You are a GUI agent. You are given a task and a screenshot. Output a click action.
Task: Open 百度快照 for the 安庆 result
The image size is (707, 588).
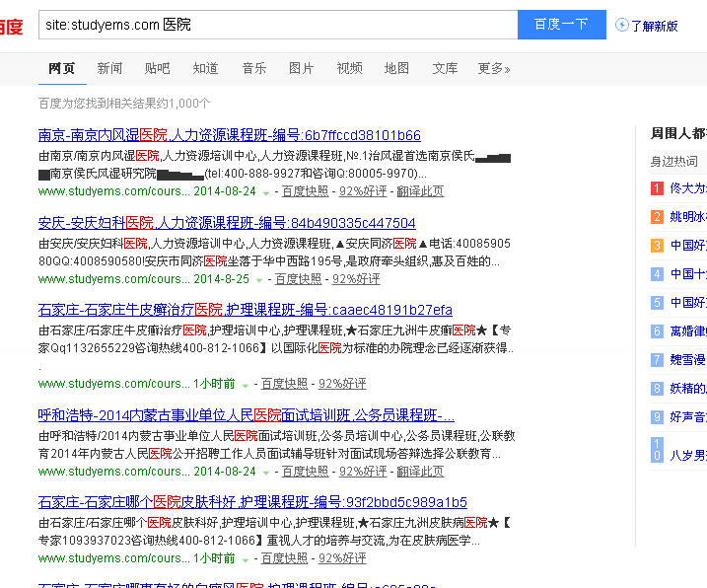(299, 279)
